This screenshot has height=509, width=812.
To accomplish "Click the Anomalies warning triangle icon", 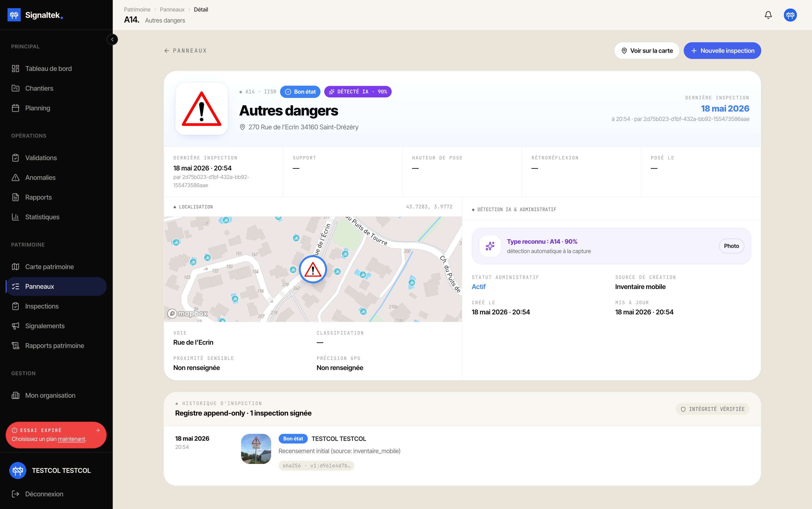I will [16, 177].
